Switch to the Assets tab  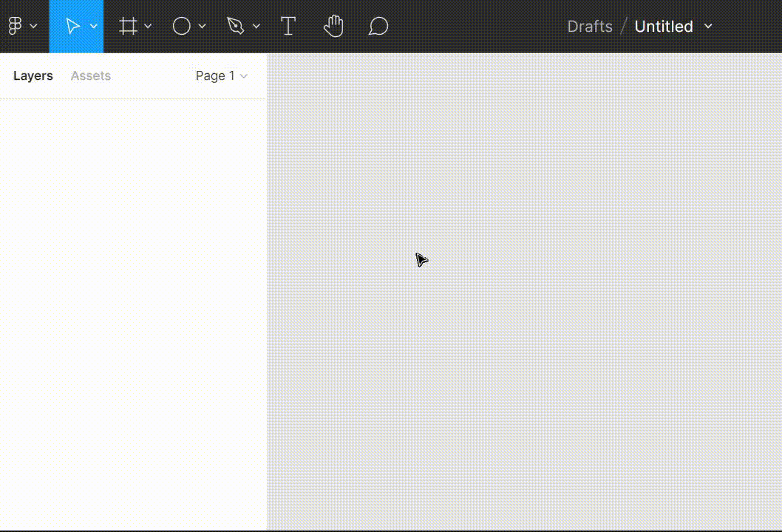pyautogui.click(x=91, y=76)
